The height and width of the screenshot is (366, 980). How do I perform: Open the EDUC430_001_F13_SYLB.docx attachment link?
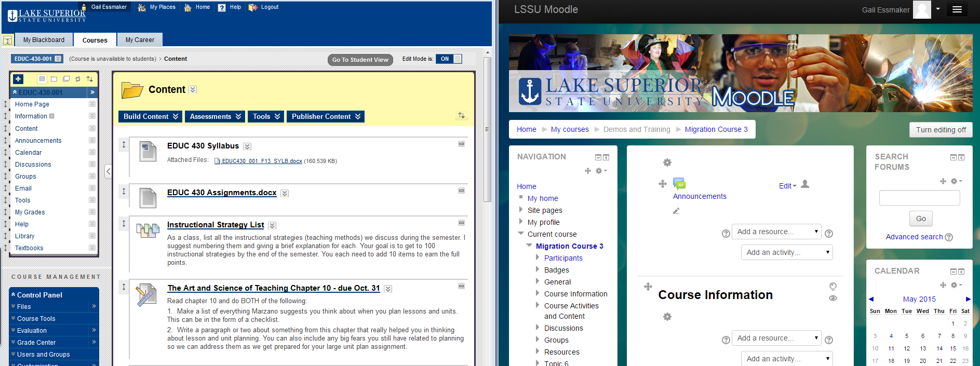(262, 161)
